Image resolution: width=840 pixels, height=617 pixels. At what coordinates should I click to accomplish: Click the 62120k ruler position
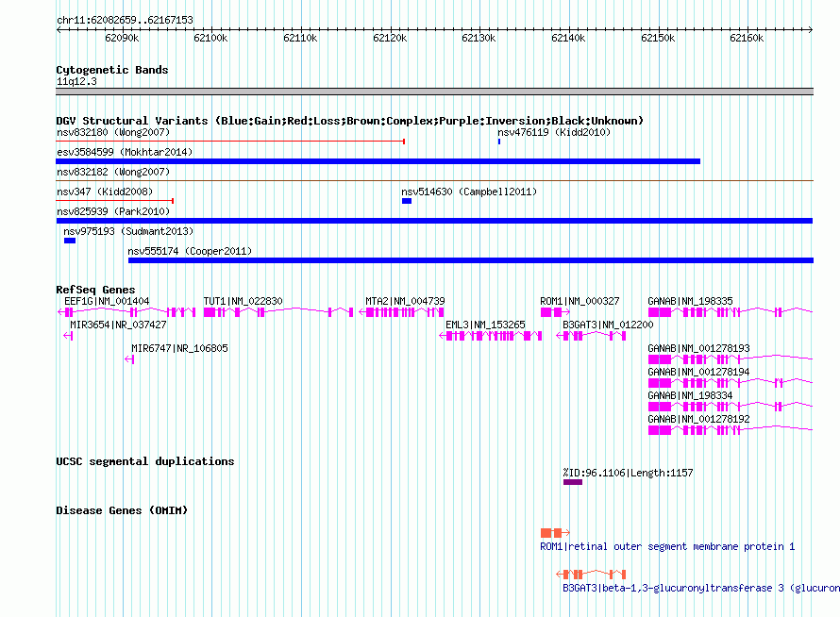[x=390, y=38]
